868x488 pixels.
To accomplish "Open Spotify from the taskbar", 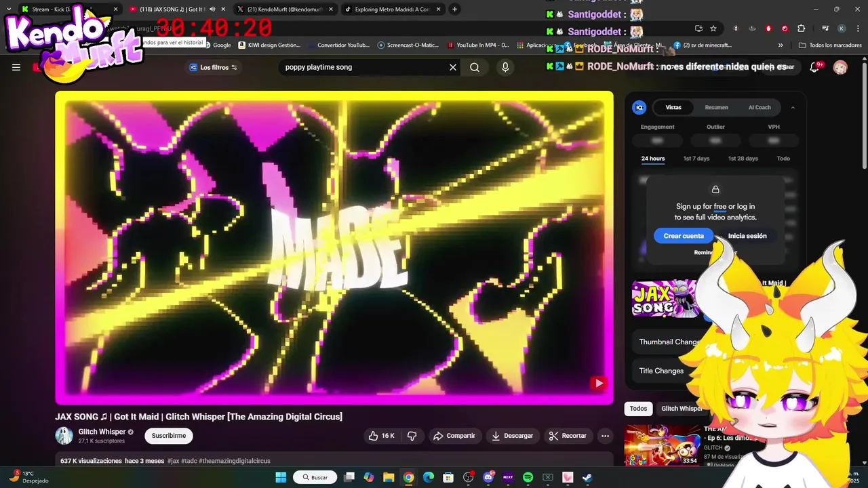I will tap(528, 477).
